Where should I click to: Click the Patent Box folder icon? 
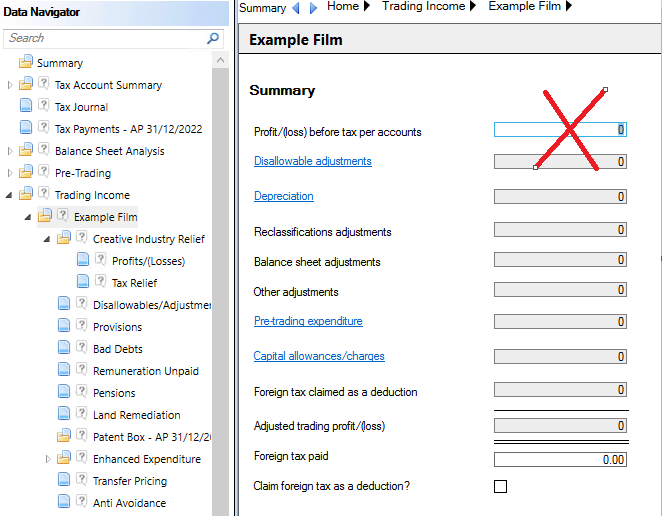64,435
